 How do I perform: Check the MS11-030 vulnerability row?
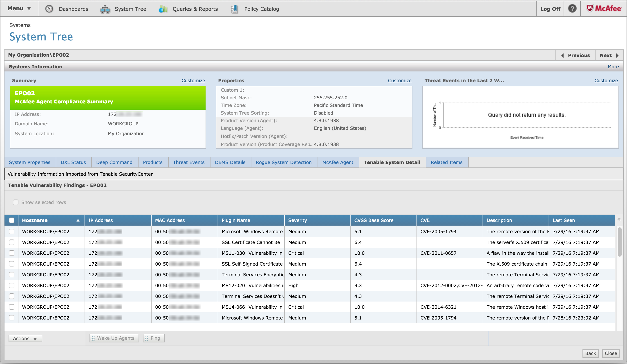pos(12,253)
